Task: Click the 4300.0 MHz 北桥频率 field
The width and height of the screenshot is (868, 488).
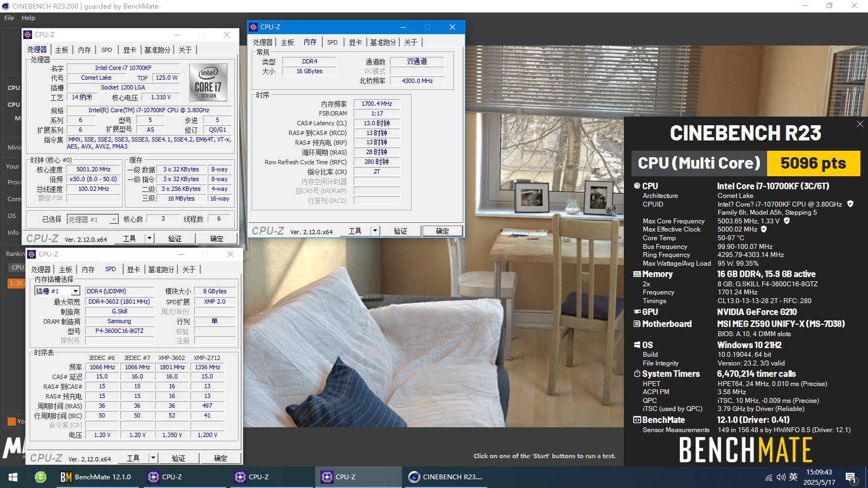Action: point(417,81)
